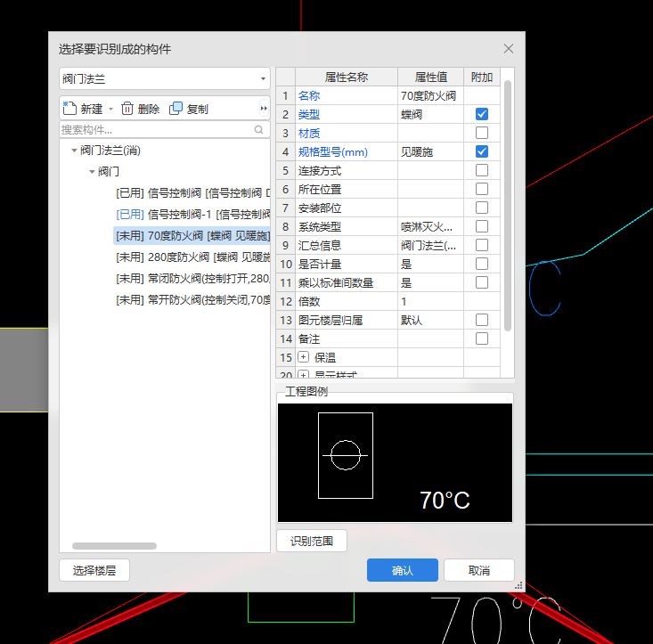Click the 识别范围 button
653x644 pixels.
[312, 541]
